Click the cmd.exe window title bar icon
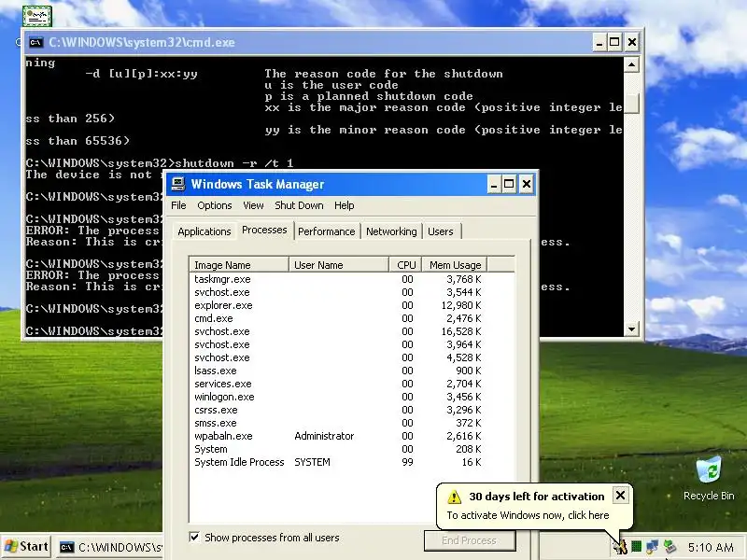The width and height of the screenshot is (747, 560). tap(35, 42)
